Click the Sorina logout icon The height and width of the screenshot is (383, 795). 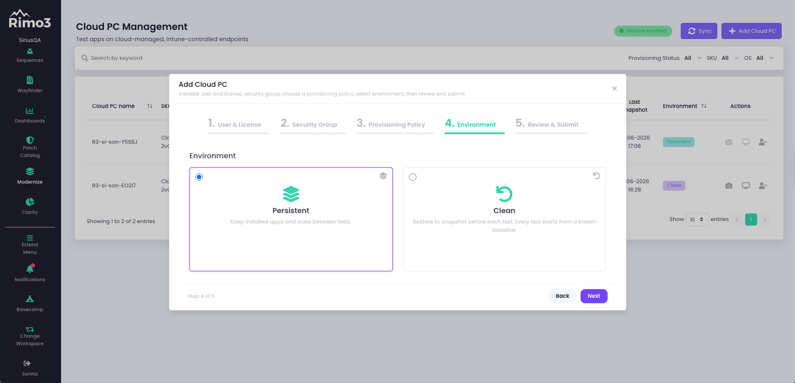[x=27, y=363]
